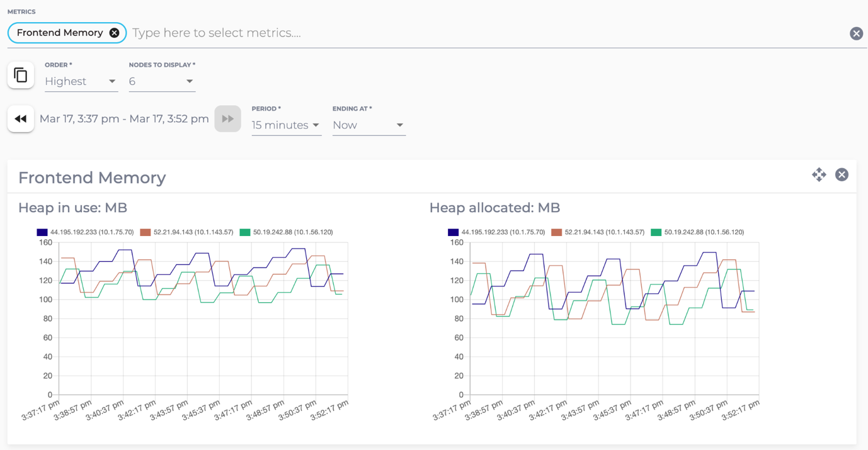The image size is (868, 450).
Task: Step back to the previous time period
Action: pos(21,119)
